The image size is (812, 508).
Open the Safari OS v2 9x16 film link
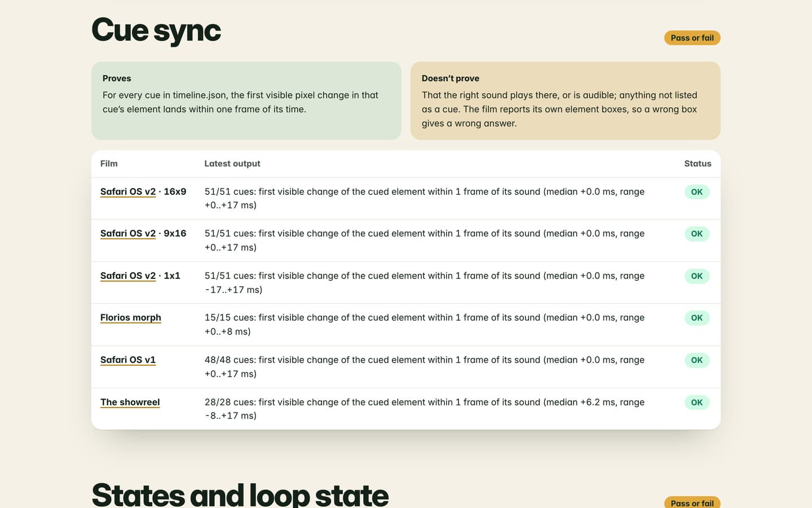point(128,234)
